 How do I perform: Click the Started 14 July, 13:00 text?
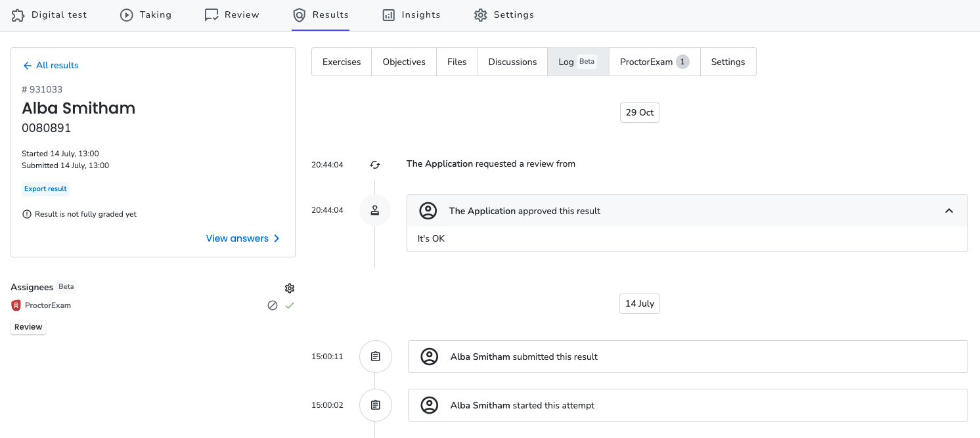(x=60, y=154)
